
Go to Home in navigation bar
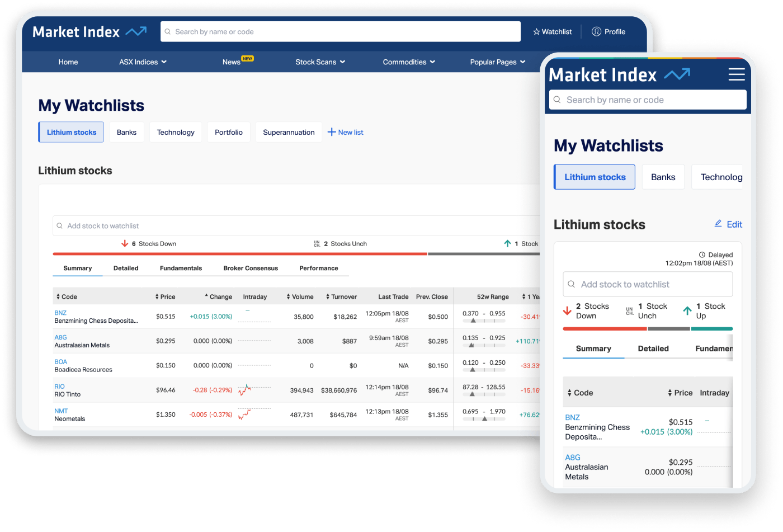click(68, 62)
